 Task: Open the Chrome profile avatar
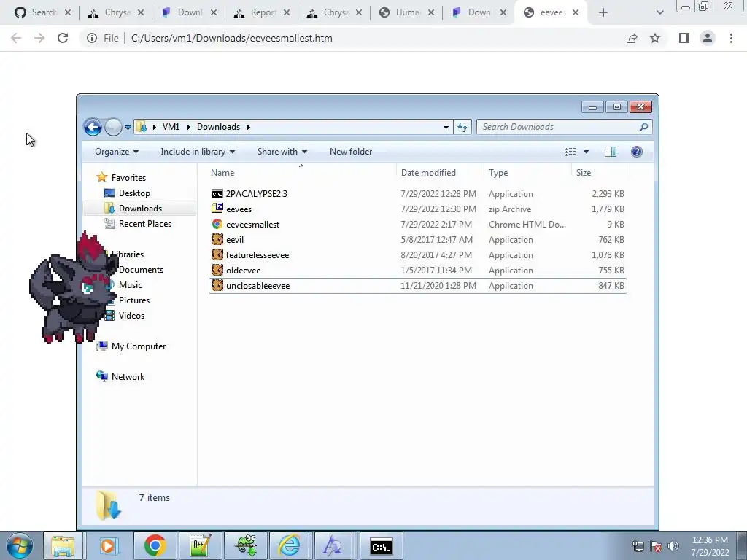pyautogui.click(x=708, y=38)
